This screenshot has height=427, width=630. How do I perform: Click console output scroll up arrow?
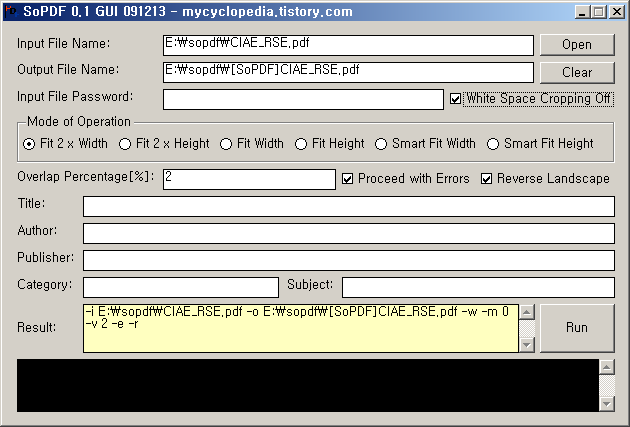pyautogui.click(x=607, y=366)
